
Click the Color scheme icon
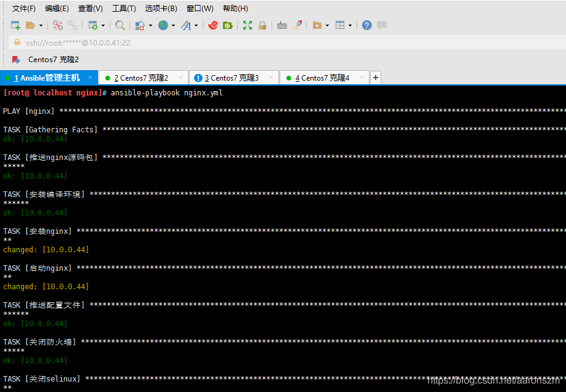click(x=140, y=25)
